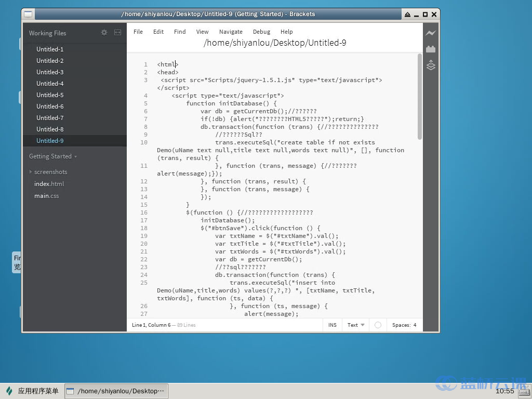Toggle Spaces indentation type in status bar
Screen dimensions: 532x399
(x=401, y=325)
